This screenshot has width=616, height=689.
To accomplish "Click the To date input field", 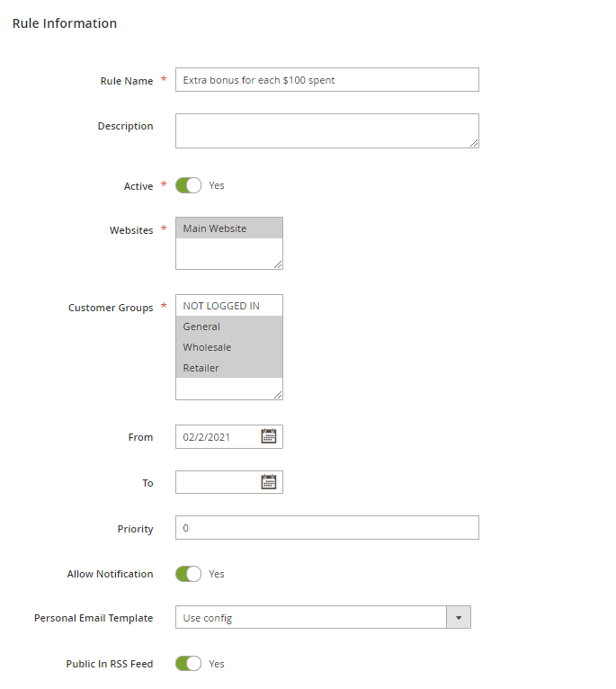I will tap(216, 482).
